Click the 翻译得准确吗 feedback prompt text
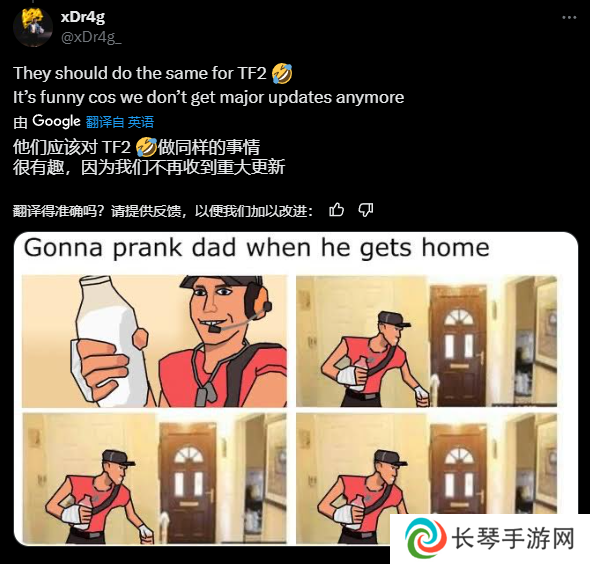The height and width of the screenshot is (564, 590). click(163, 211)
